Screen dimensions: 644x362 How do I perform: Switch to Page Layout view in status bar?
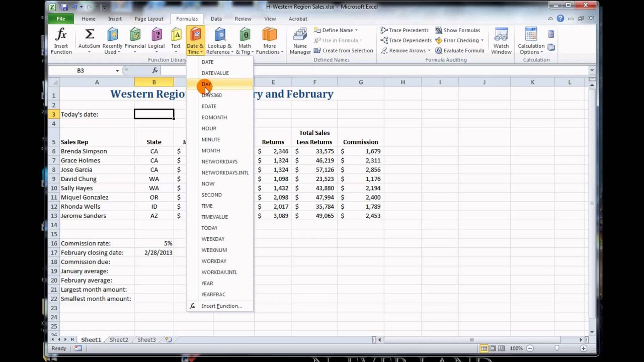point(493,348)
